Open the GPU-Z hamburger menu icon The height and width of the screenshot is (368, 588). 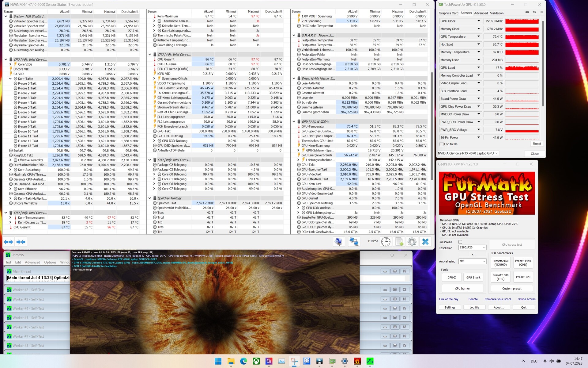pos(541,12)
